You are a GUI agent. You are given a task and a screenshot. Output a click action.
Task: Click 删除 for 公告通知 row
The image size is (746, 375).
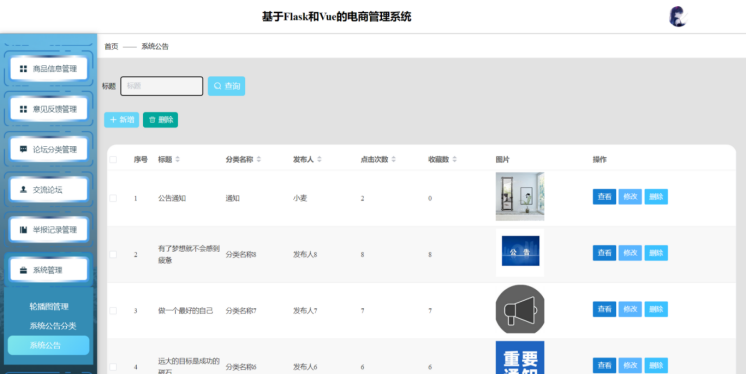pyautogui.click(x=656, y=197)
